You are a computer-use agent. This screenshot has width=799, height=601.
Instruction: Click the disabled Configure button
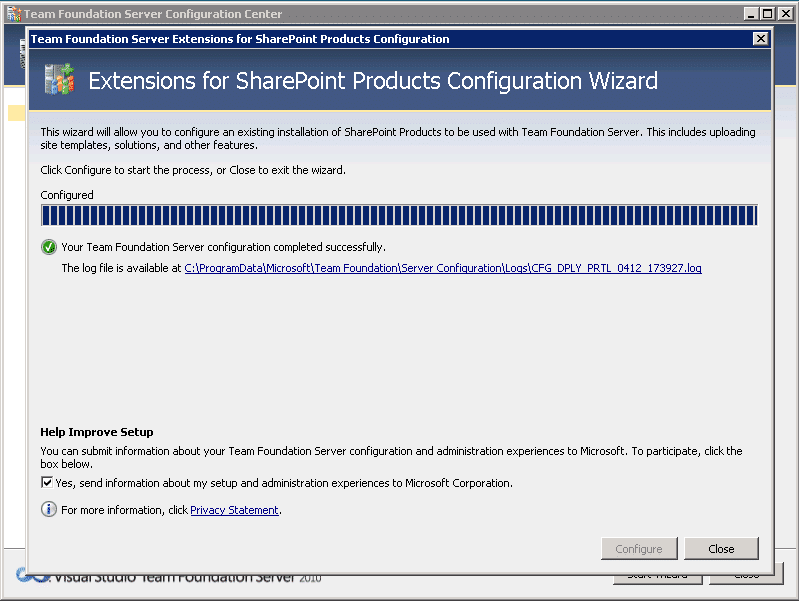[639, 548]
